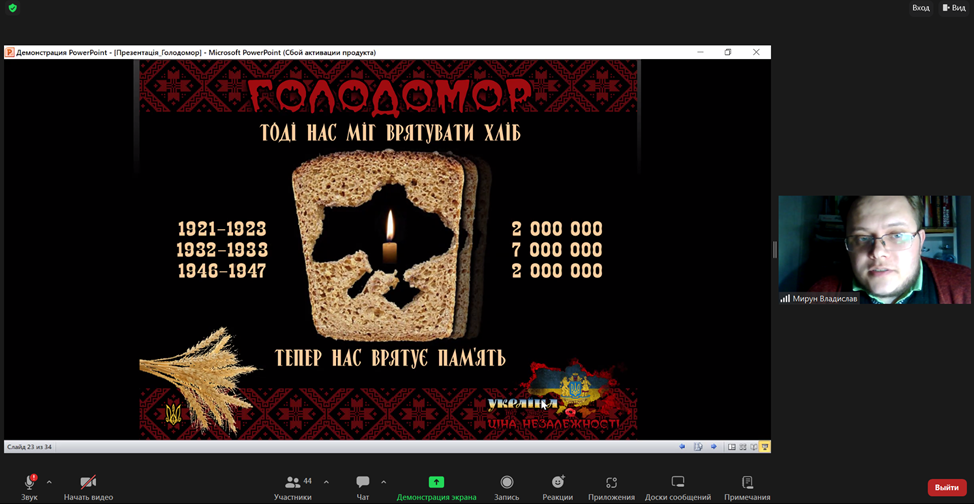The image size is (974, 504).
Task: Expand chat options chevron beside Чат
Action: tap(383, 482)
